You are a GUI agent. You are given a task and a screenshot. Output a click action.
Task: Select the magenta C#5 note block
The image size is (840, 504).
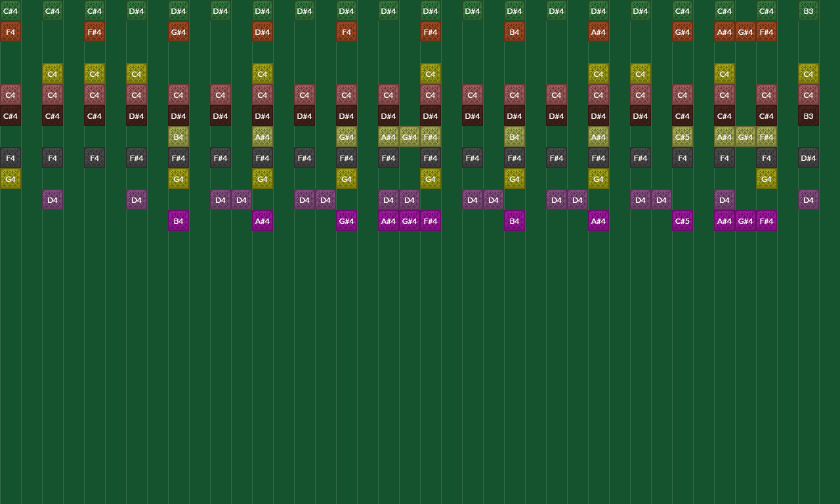(682, 220)
